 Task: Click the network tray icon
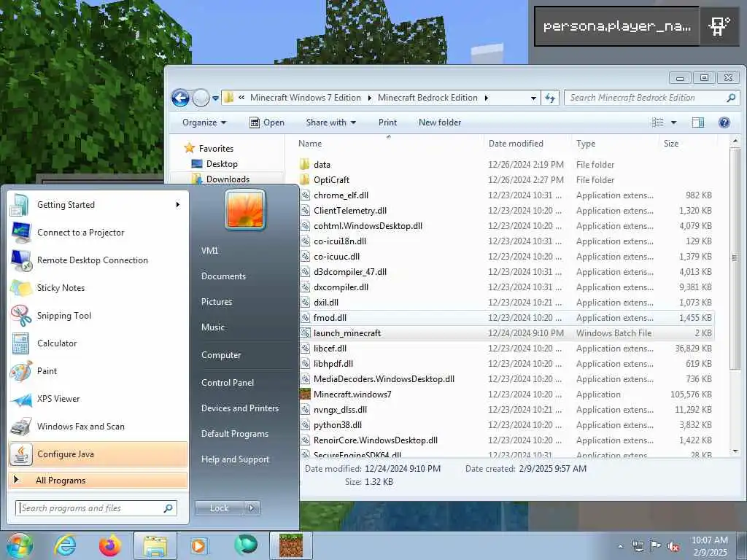coord(638,546)
